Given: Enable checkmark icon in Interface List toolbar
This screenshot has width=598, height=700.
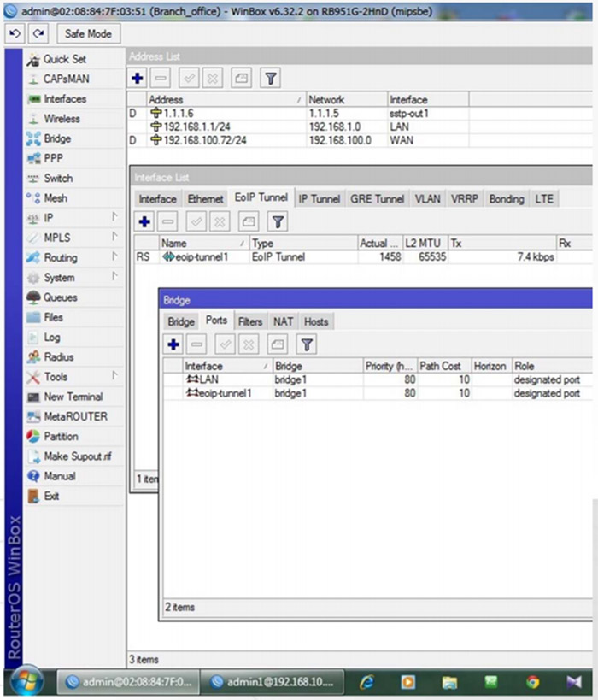Looking at the screenshot, I should (x=196, y=222).
